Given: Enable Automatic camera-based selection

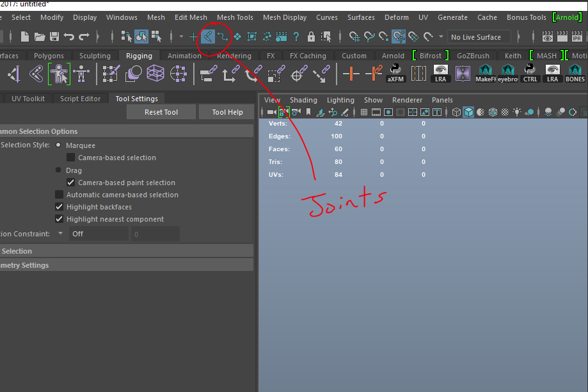Looking at the screenshot, I should pos(59,195).
